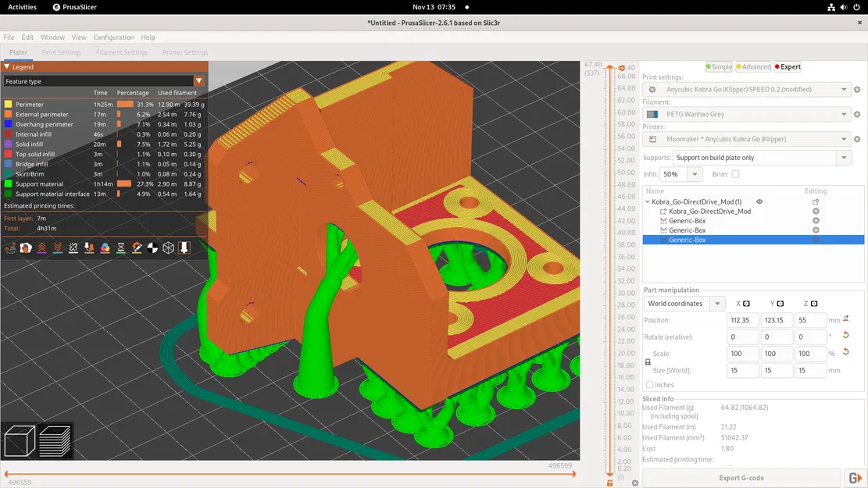Toggle the Travel moves visibility icon
This screenshot has height=488, width=868.
(x=10, y=248)
